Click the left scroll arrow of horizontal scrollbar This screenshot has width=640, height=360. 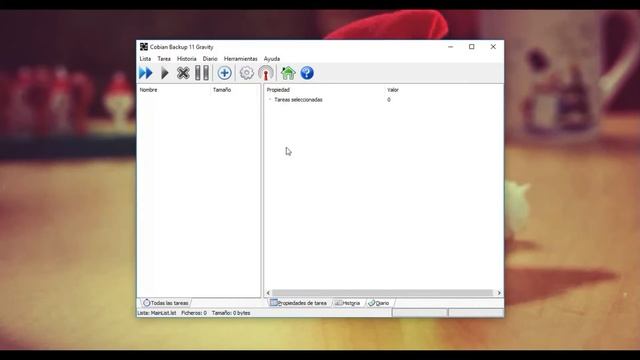[268, 293]
